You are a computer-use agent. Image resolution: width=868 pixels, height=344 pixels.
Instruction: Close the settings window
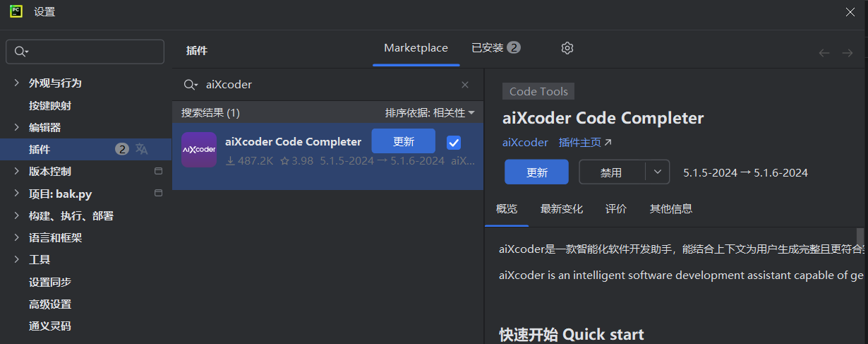[850, 11]
